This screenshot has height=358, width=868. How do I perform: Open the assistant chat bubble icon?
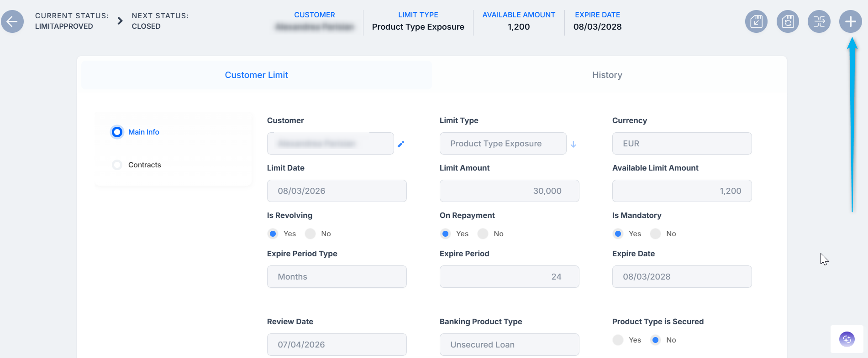(847, 339)
